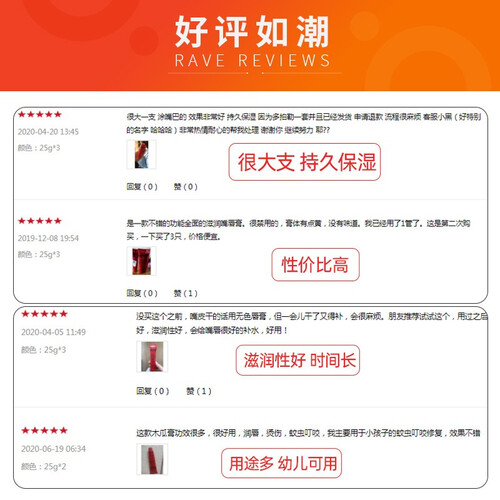Click the 好评如潮 banner title
Image resolution: width=500 pixels, height=500 pixels.
(252, 32)
